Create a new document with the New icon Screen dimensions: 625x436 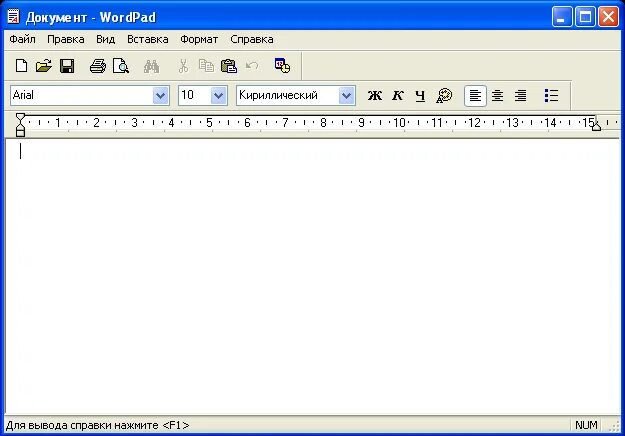coord(22,66)
